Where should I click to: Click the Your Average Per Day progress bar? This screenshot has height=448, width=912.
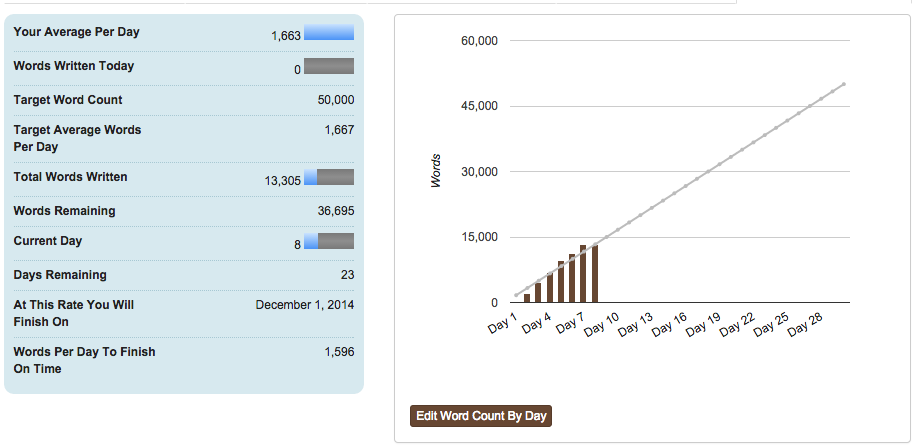[x=329, y=32]
